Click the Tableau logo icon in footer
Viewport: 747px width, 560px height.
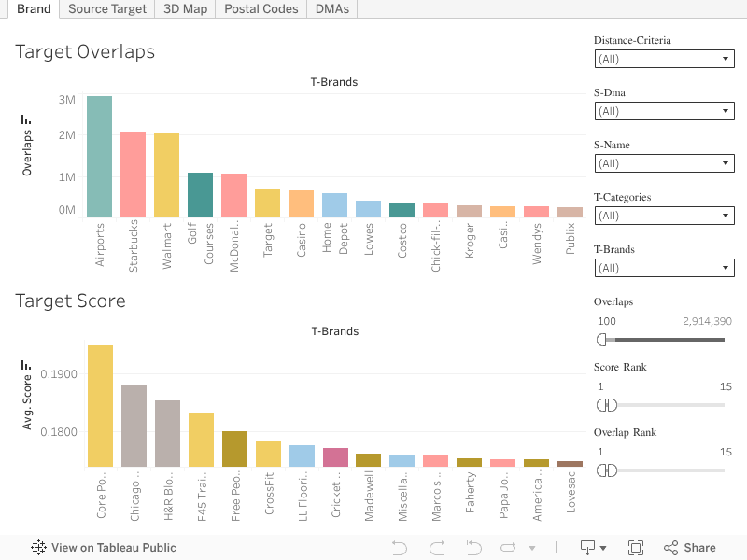tap(39, 548)
